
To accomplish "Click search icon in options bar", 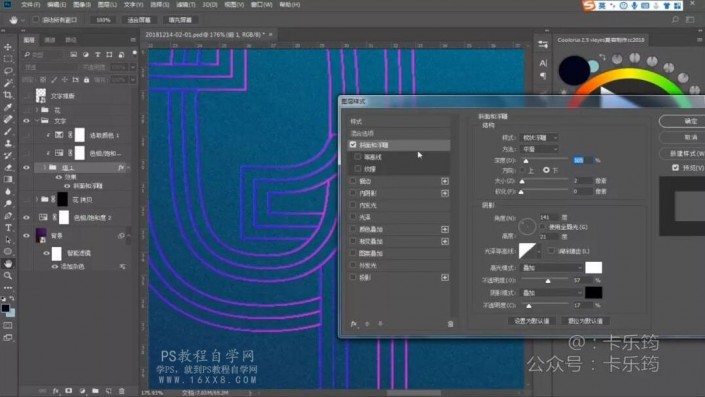I will coord(675,20).
